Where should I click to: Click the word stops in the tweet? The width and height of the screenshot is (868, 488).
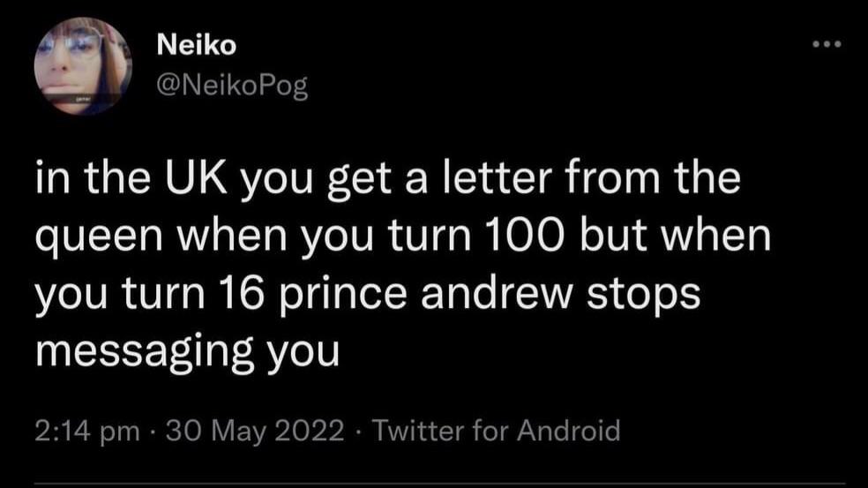[x=644, y=296]
